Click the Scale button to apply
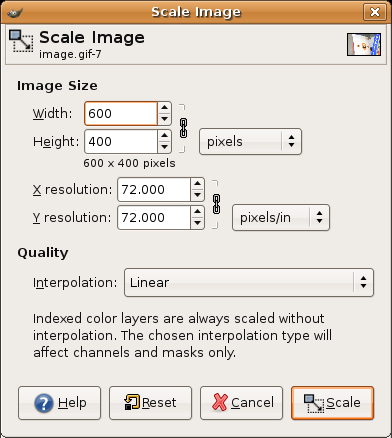 (x=332, y=403)
